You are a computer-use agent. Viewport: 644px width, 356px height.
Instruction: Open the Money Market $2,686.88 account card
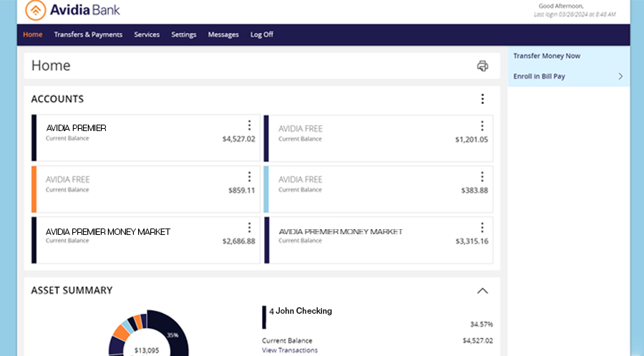tap(146, 240)
